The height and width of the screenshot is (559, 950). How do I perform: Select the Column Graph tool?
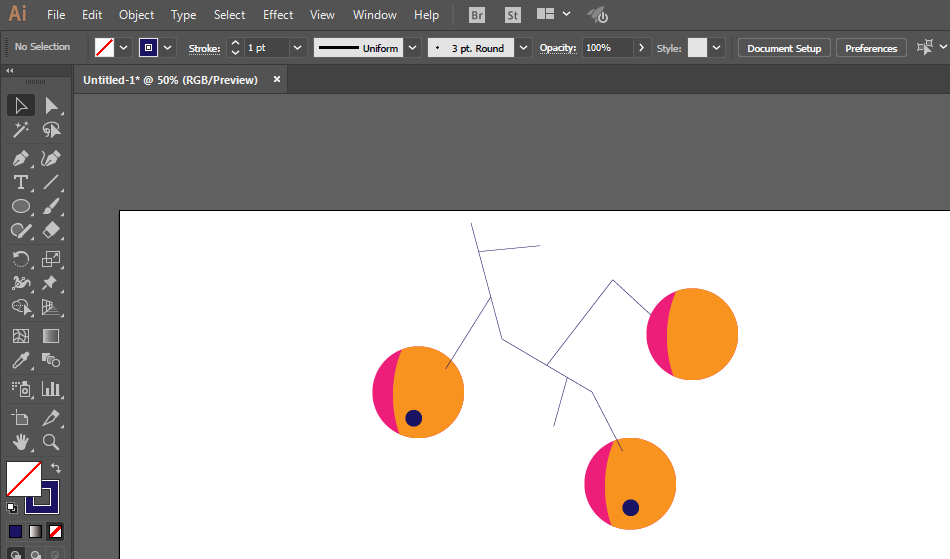(51, 389)
